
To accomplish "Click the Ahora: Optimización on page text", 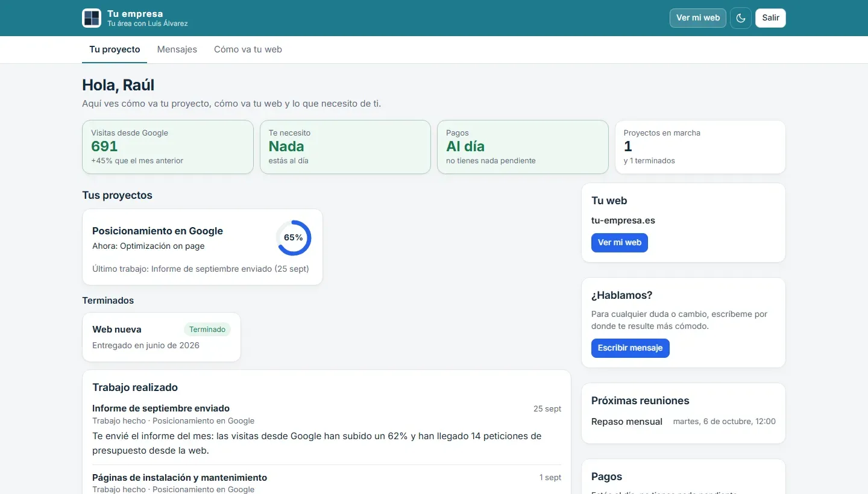I will click(148, 246).
